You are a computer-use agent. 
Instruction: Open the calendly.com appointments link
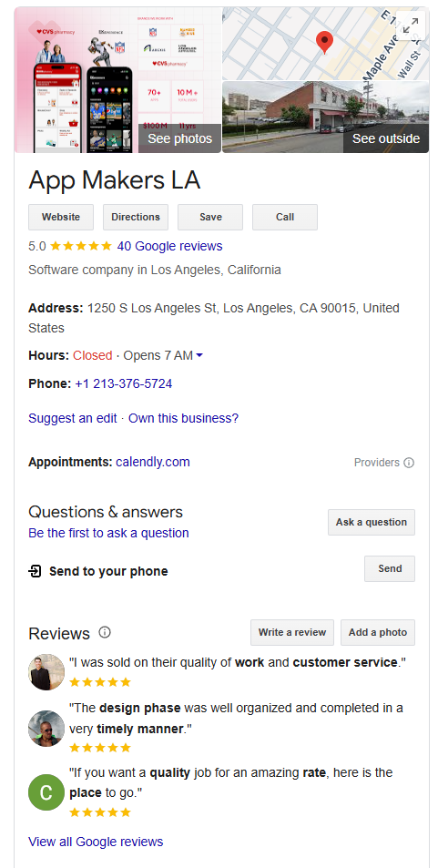click(153, 462)
